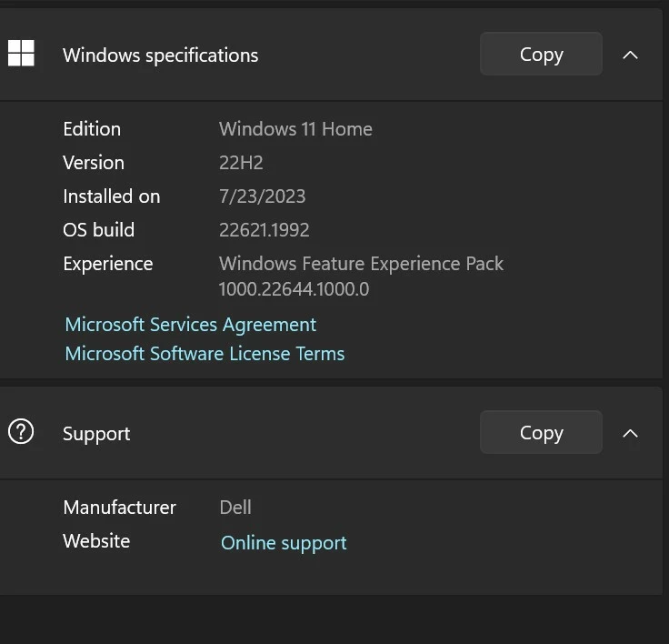Click the Version label
The image size is (669, 644).
pyautogui.click(x=94, y=163)
